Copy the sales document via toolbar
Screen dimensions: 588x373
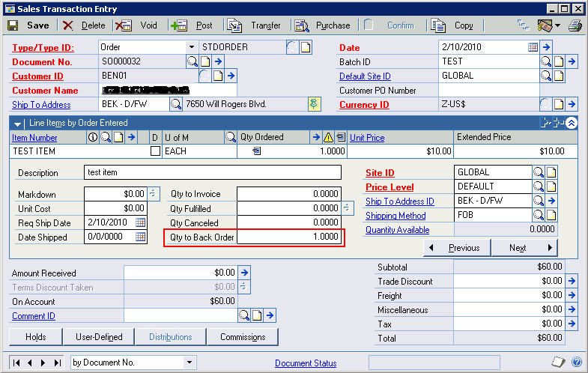[x=452, y=25]
